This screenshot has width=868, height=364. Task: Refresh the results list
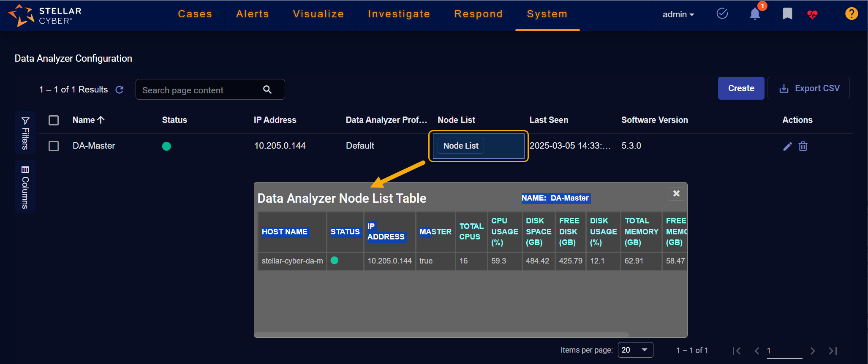[x=120, y=90]
